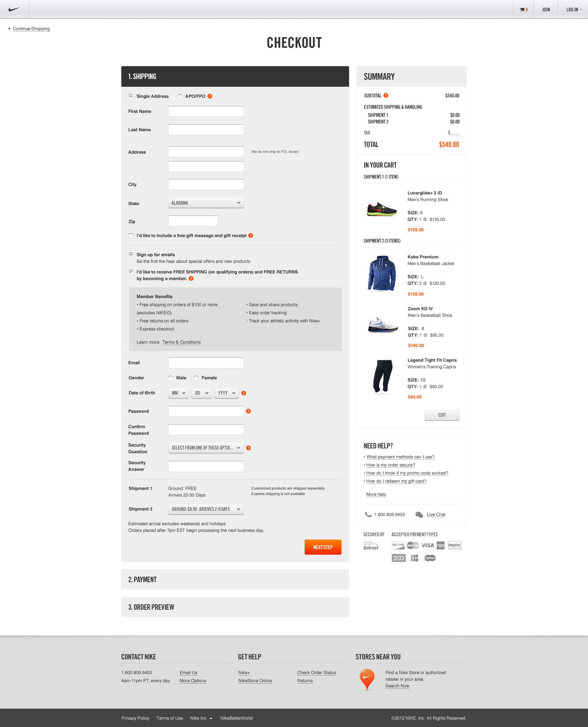Click the APO/FPO help question icon

(210, 96)
